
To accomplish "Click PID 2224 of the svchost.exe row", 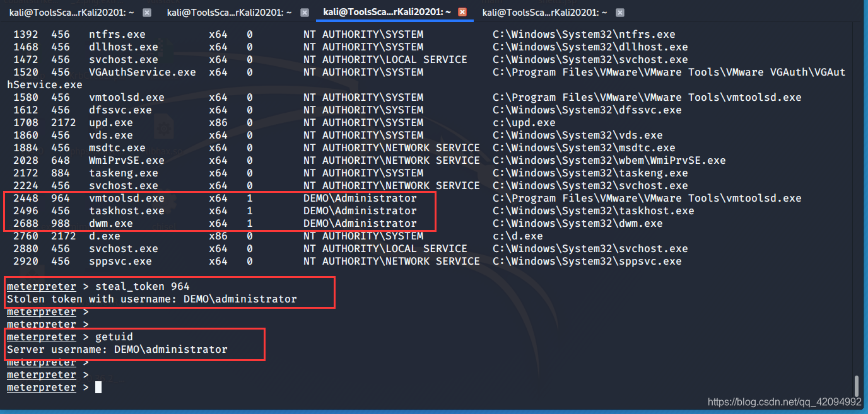I will (26, 185).
